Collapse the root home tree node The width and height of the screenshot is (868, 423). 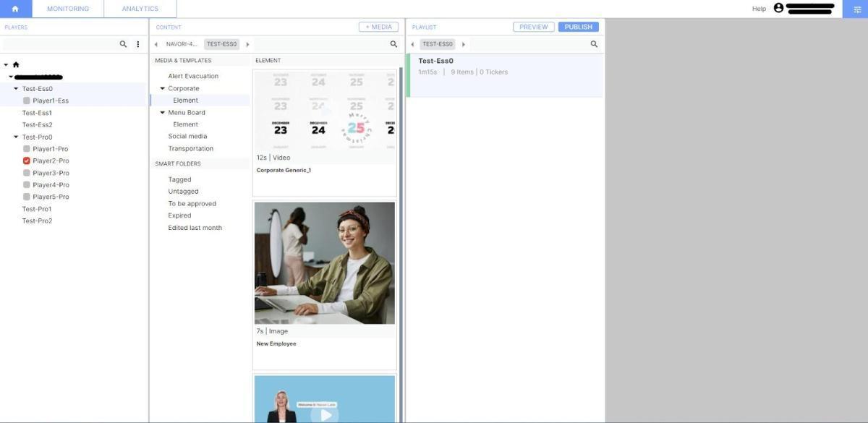(x=6, y=64)
